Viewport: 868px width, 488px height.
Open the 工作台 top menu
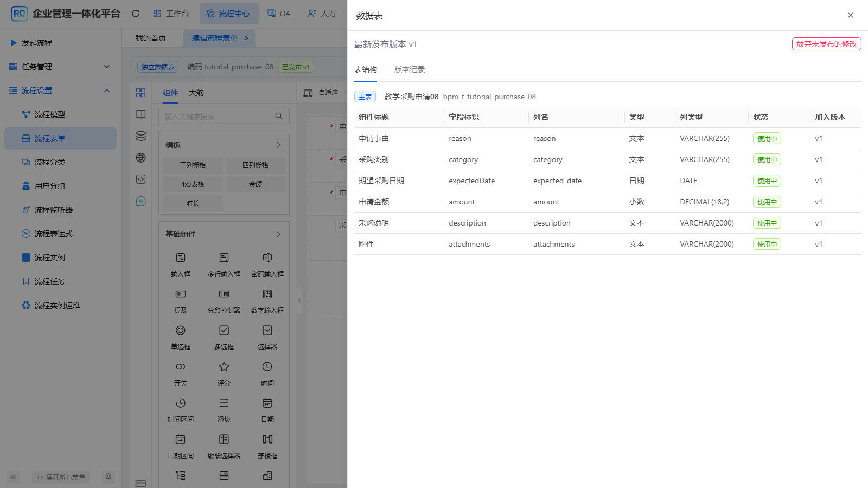pyautogui.click(x=171, y=14)
